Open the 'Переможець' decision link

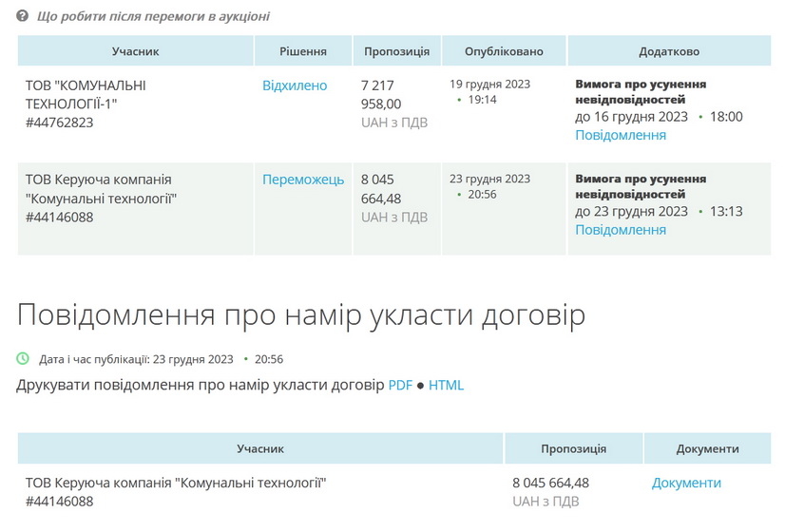tap(303, 180)
